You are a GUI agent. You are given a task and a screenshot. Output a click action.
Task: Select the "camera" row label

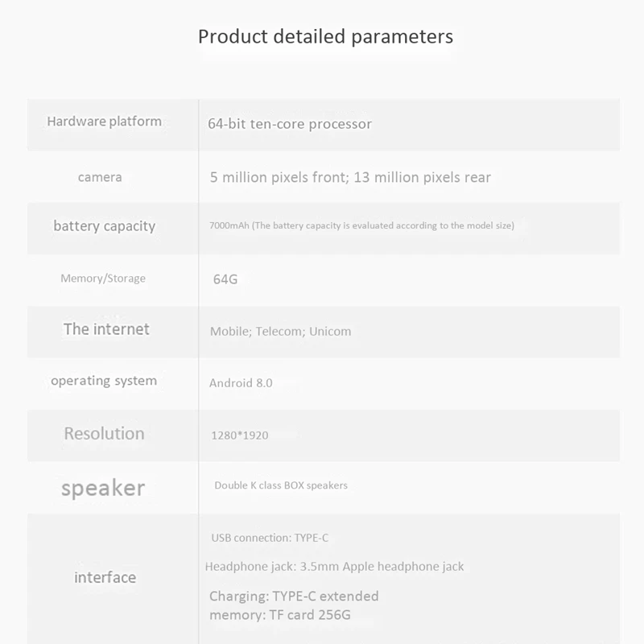pos(100,177)
